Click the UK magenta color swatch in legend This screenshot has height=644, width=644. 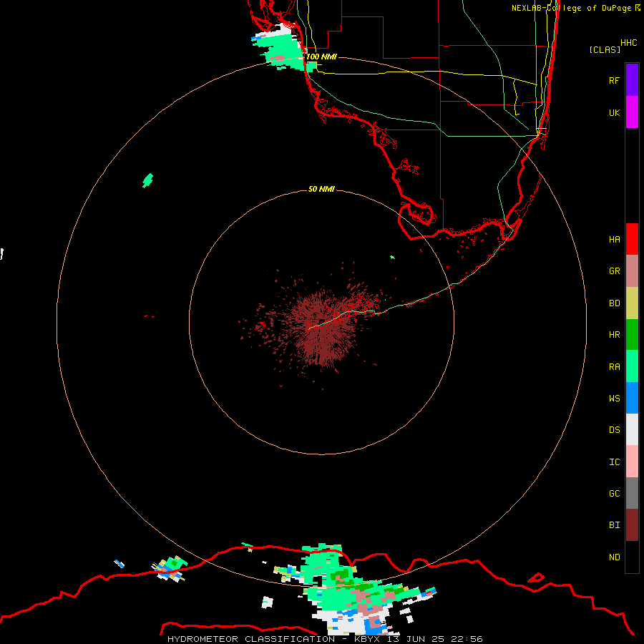point(632,112)
